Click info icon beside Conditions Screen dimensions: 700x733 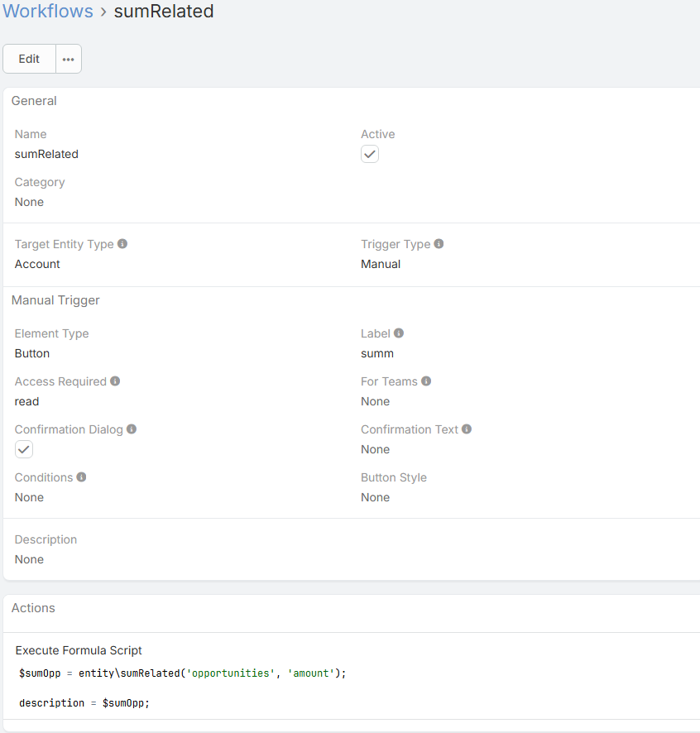tap(81, 477)
